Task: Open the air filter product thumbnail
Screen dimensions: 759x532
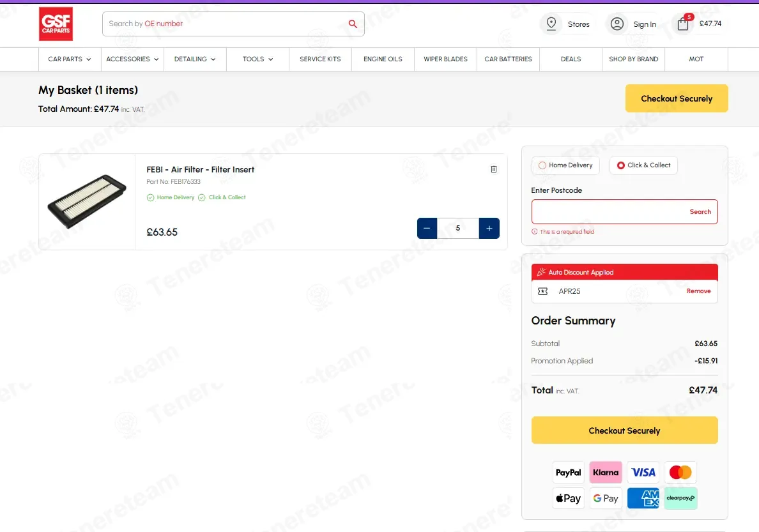Action: 87,201
